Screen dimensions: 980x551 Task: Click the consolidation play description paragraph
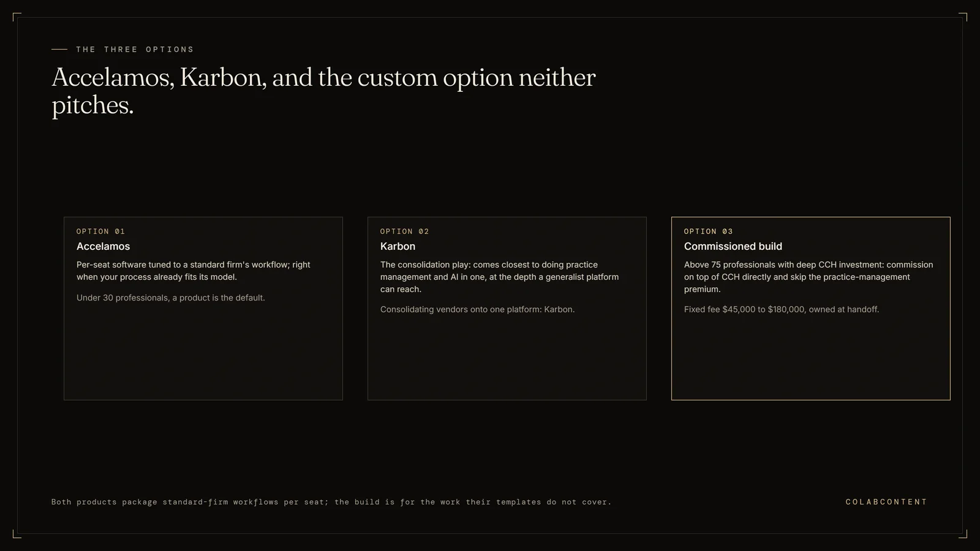coord(500,277)
